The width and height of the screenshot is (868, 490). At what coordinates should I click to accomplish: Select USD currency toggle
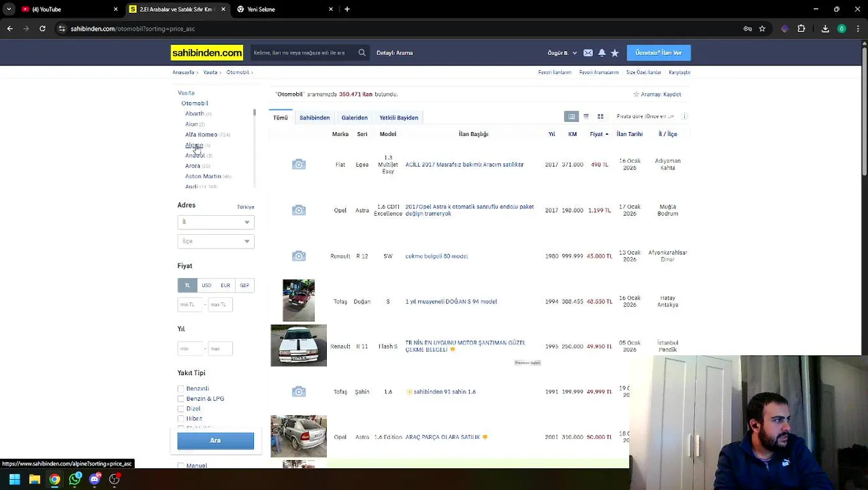tap(206, 285)
